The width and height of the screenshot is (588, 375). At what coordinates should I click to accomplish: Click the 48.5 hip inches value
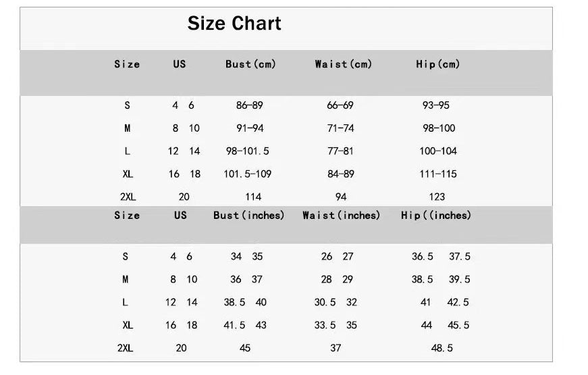coord(442,348)
